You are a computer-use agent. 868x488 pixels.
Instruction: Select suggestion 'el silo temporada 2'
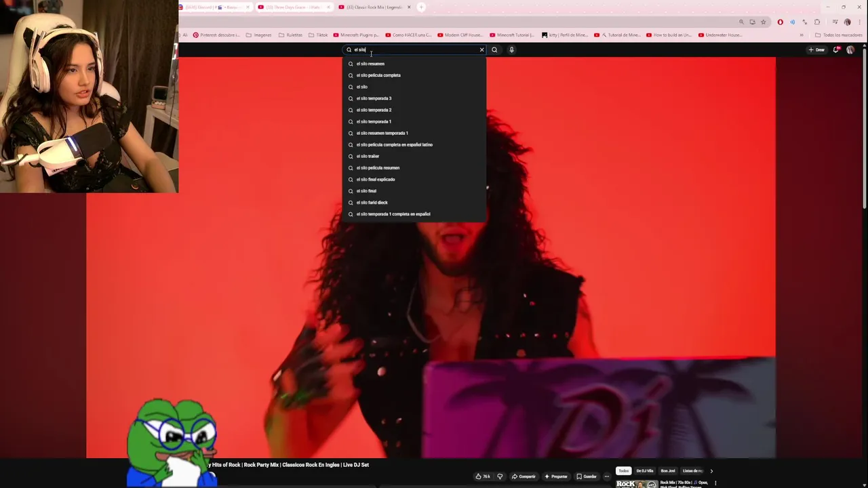point(414,110)
